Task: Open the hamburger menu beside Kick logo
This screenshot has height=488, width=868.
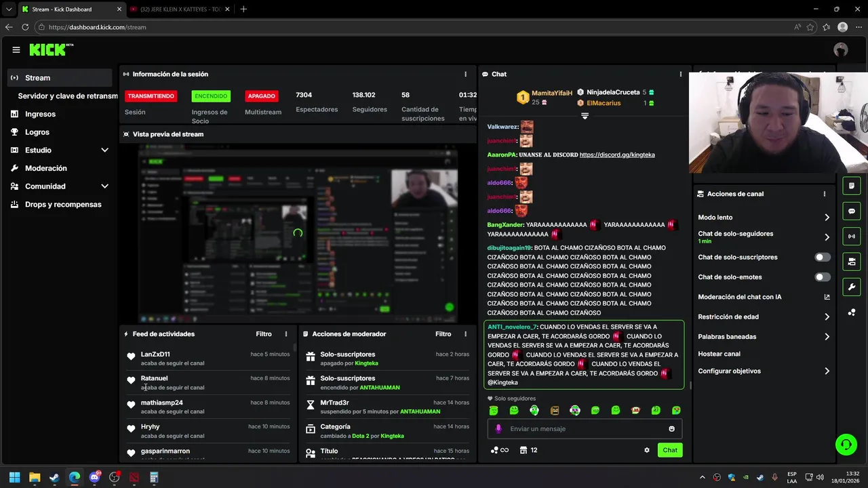Action: point(16,49)
